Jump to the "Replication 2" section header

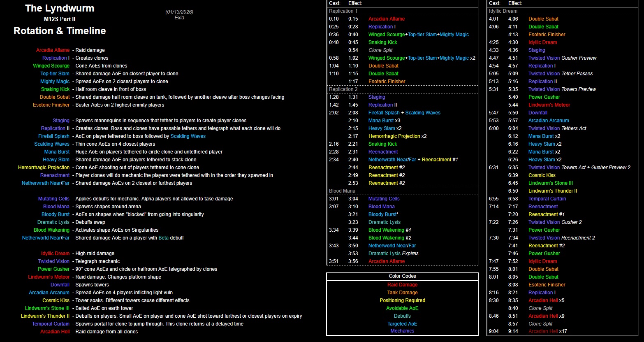coord(343,89)
